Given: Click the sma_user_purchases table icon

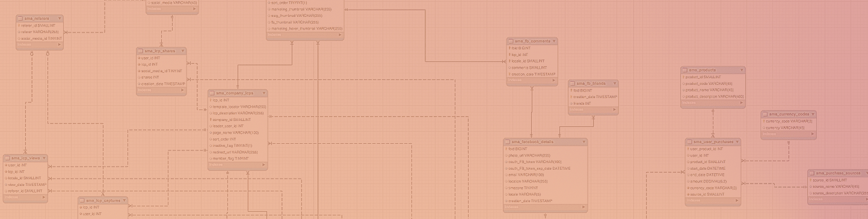Looking at the screenshot, I should click(x=689, y=142).
